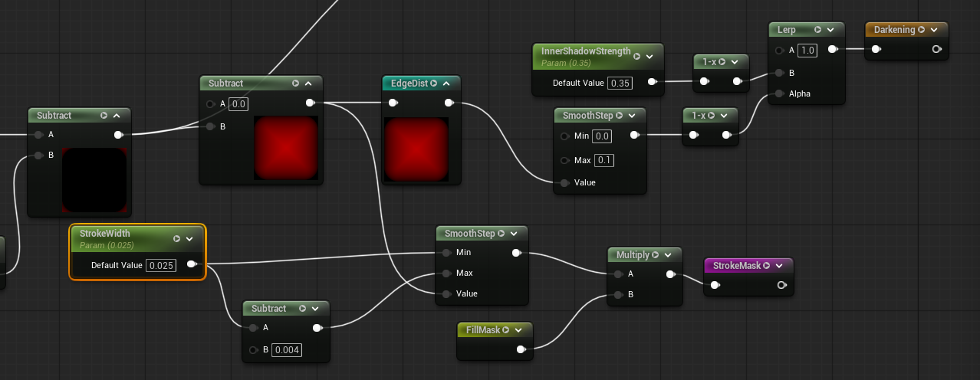
Task: Expand chevron of Subtract node with B 0.004
Action: tap(315, 308)
